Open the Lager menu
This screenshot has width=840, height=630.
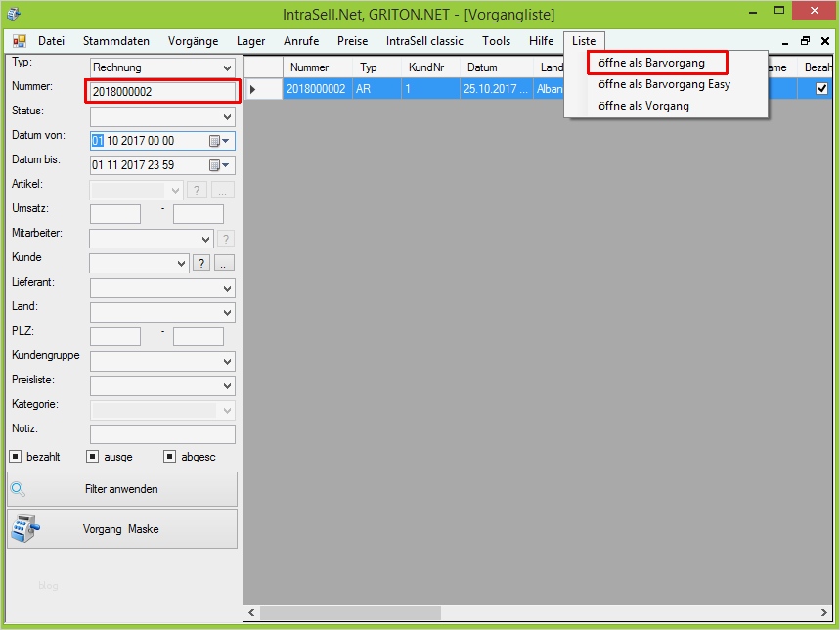(250, 41)
